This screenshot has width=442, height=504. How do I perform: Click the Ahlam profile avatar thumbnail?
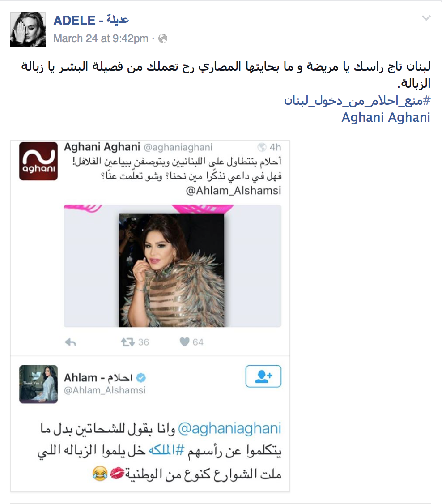tap(38, 384)
